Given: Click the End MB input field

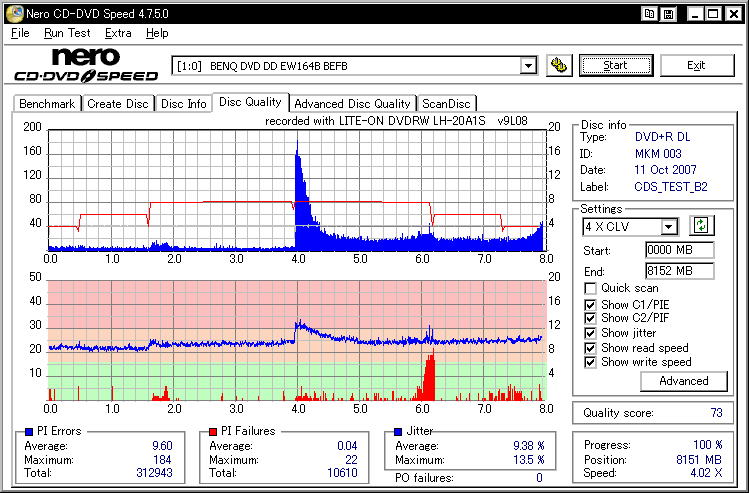Looking at the screenshot, I should point(680,271).
